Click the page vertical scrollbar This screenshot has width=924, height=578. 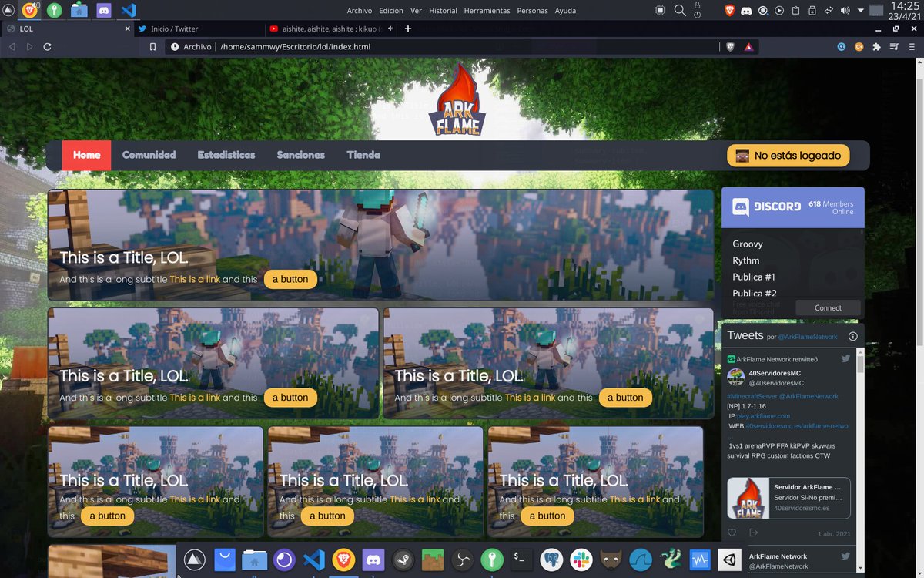[919, 316]
